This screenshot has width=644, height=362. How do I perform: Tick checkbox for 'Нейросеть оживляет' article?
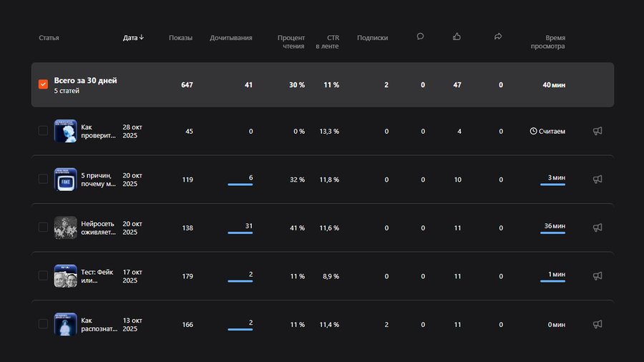pyautogui.click(x=43, y=228)
